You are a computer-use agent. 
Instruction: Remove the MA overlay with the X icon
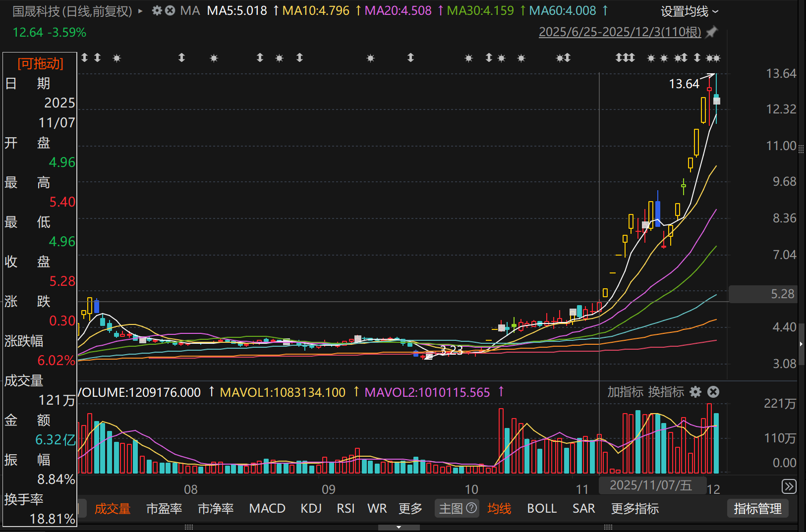(170, 10)
